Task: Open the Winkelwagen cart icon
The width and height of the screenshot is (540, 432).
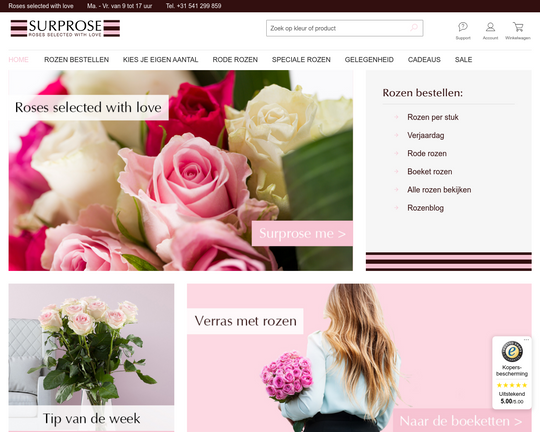Action: coord(518,27)
